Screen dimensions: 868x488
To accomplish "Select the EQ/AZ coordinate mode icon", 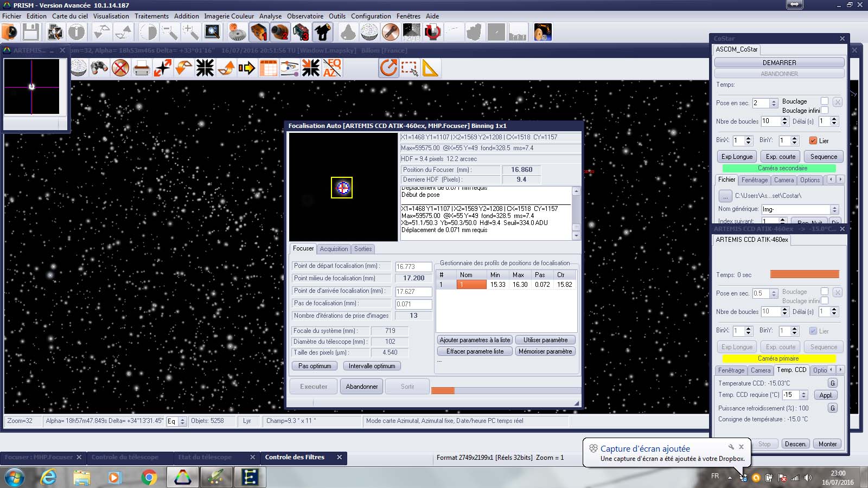I will [332, 68].
